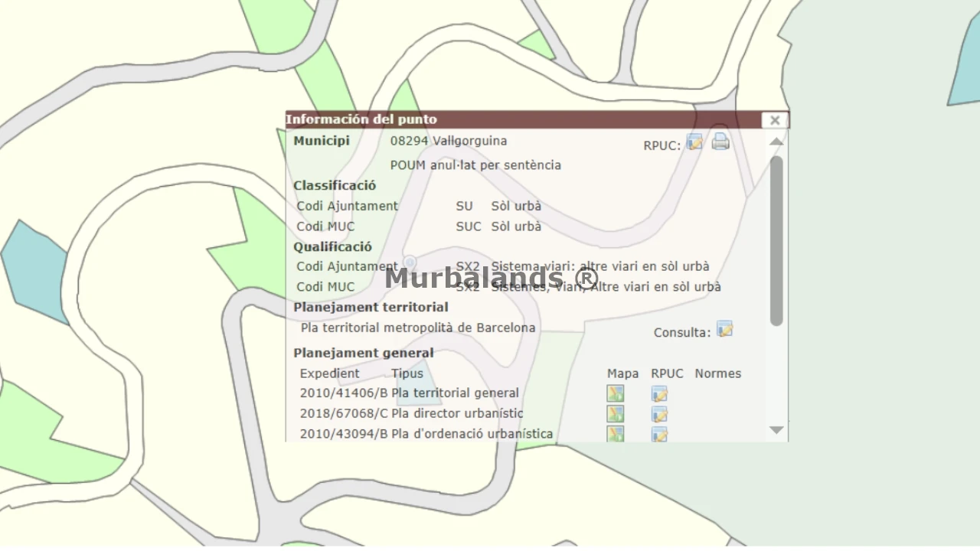Show map for Pla territorial general
Screen dimensions: 980x551
coord(616,394)
